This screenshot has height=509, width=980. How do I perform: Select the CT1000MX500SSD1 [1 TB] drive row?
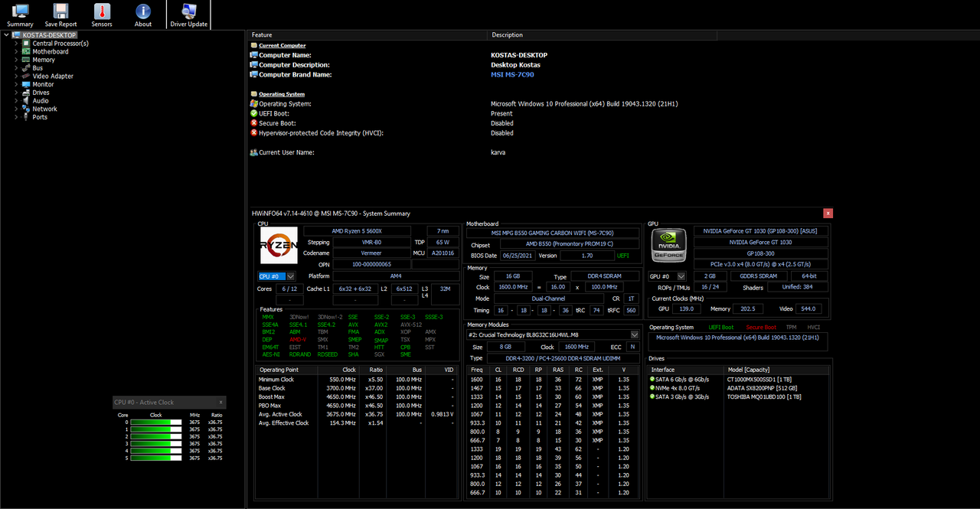click(x=739, y=378)
